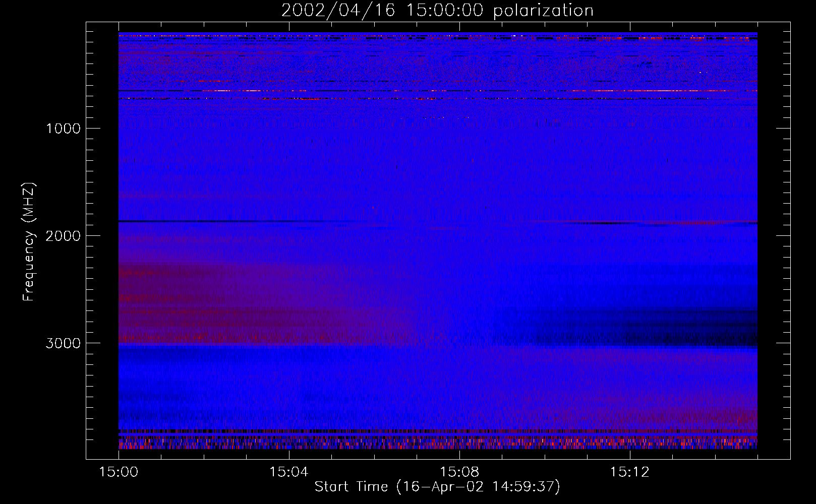The width and height of the screenshot is (816, 504).
Task: Click the 15:08 time tick label
Action: [459, 472]
